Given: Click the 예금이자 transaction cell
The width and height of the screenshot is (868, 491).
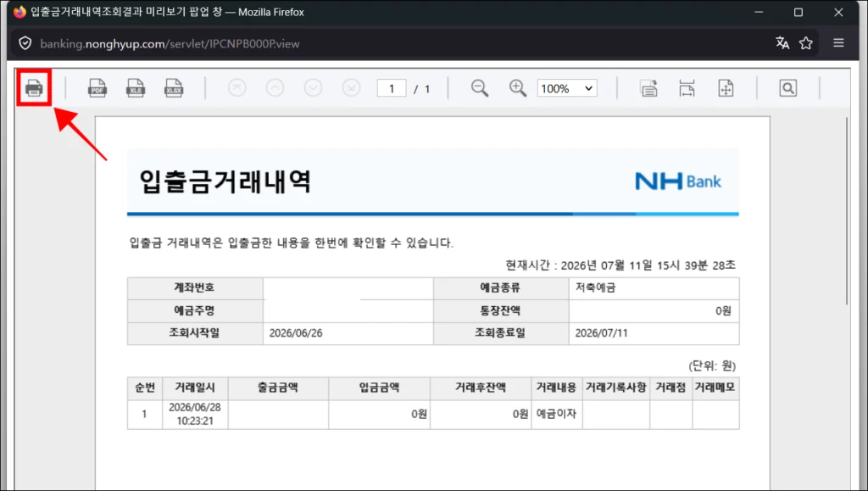Looking at the screenshot, I should pyautogui.click(x=556, y=414).
